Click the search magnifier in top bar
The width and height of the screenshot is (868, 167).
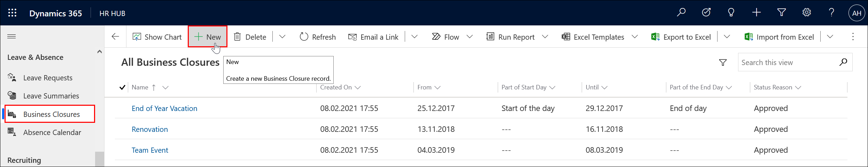tap(681, 13)
